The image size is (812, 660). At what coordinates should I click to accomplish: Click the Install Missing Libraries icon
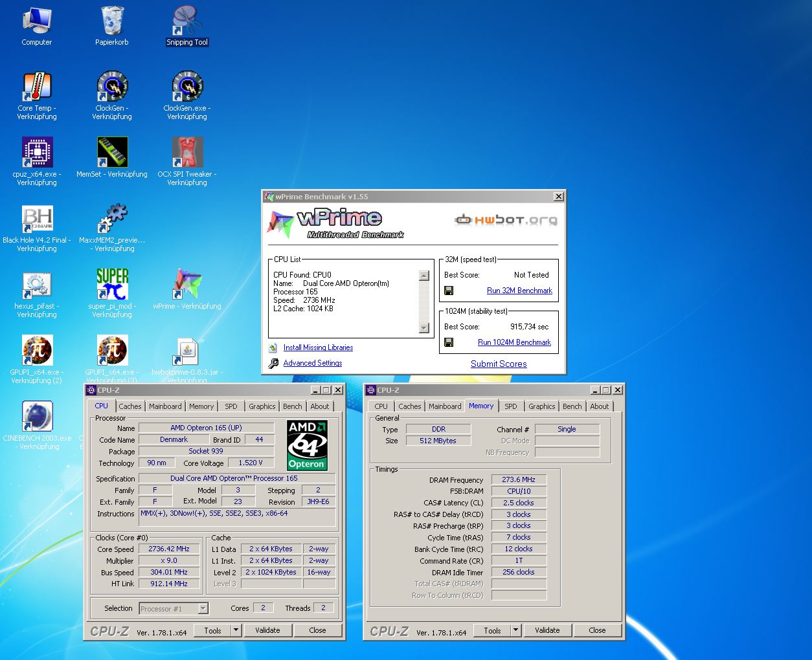pyautogui.click(x=273, y=347)
